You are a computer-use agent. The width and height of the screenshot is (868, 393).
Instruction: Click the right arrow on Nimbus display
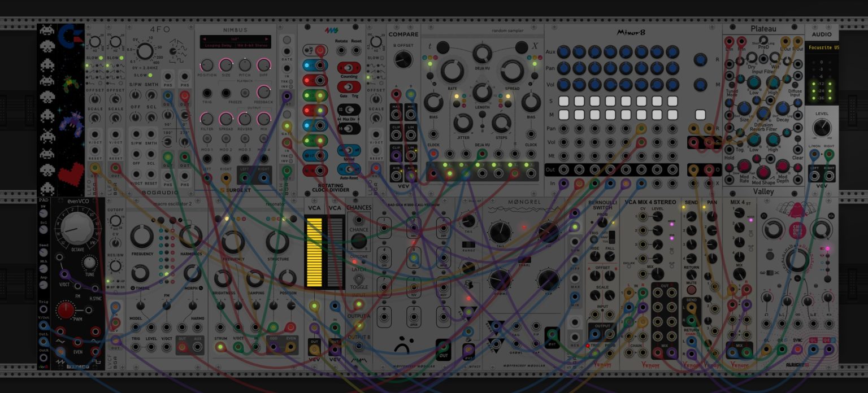268,39
